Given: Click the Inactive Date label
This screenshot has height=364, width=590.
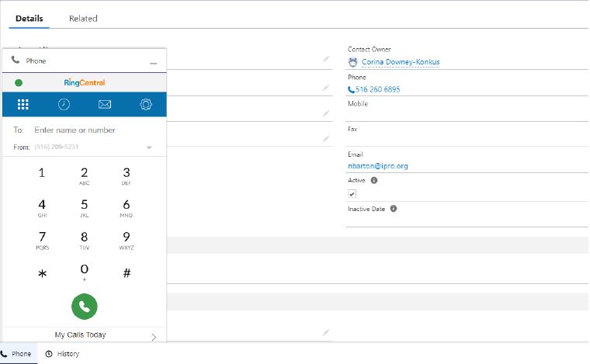Looking at the screenshot, I should tap(366, 209).
